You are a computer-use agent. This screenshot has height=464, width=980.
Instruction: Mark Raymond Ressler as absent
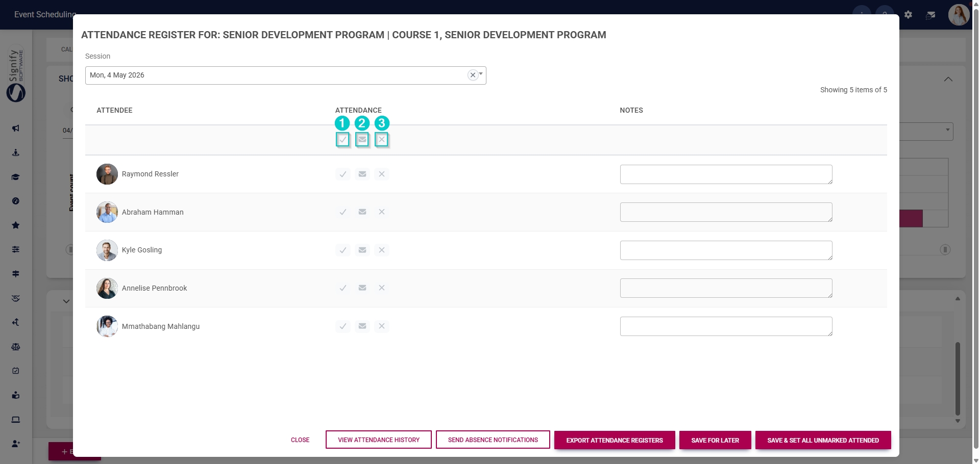382,174
